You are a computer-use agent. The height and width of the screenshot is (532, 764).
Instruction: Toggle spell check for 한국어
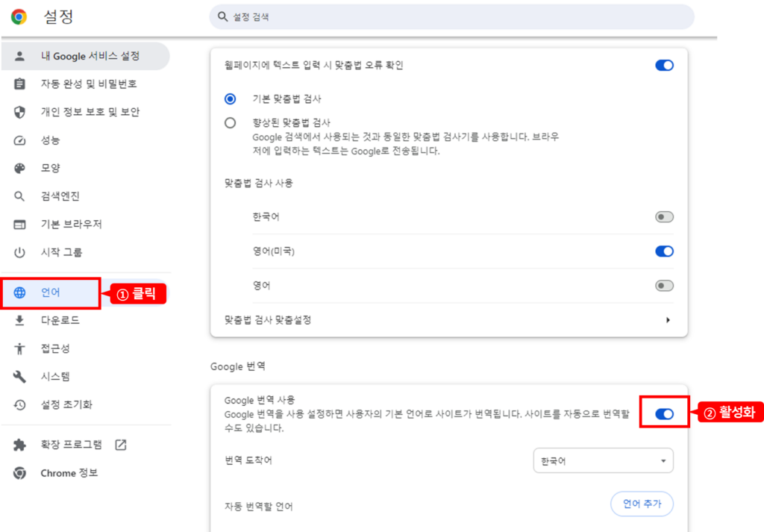pos(663,217)
